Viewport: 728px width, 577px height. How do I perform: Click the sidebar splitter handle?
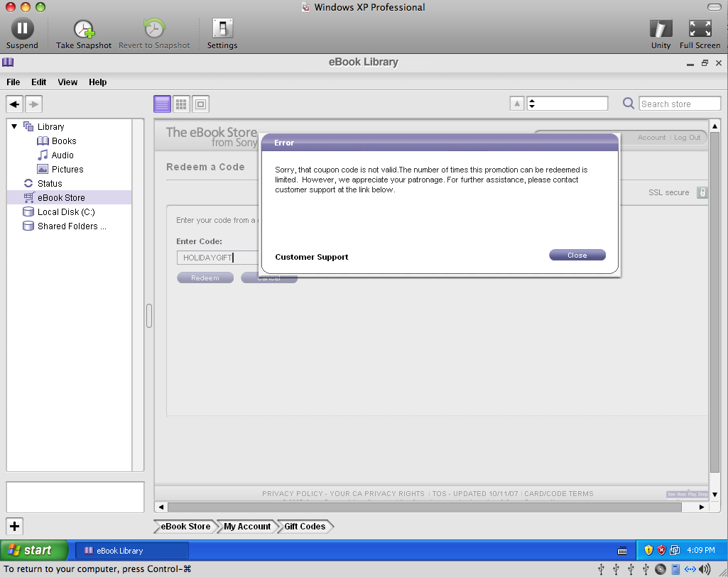coord(149,316)
